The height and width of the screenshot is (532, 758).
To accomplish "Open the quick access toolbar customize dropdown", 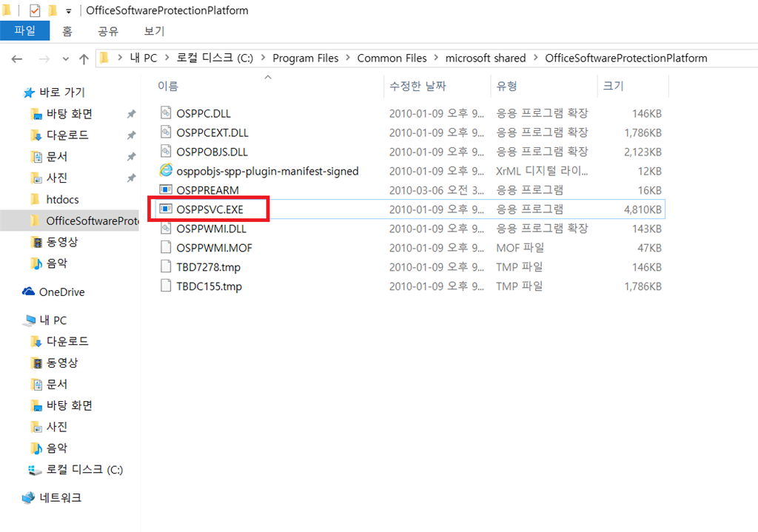I will [69, 10].
